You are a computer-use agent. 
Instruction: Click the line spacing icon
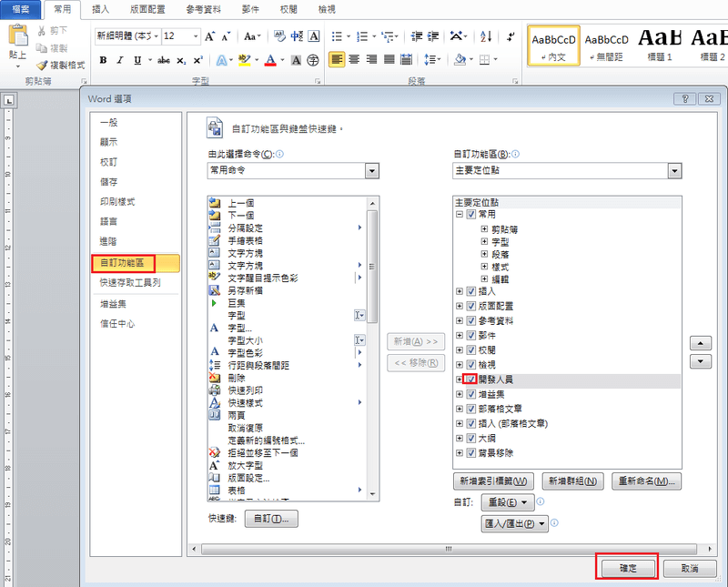coord(430,59)
